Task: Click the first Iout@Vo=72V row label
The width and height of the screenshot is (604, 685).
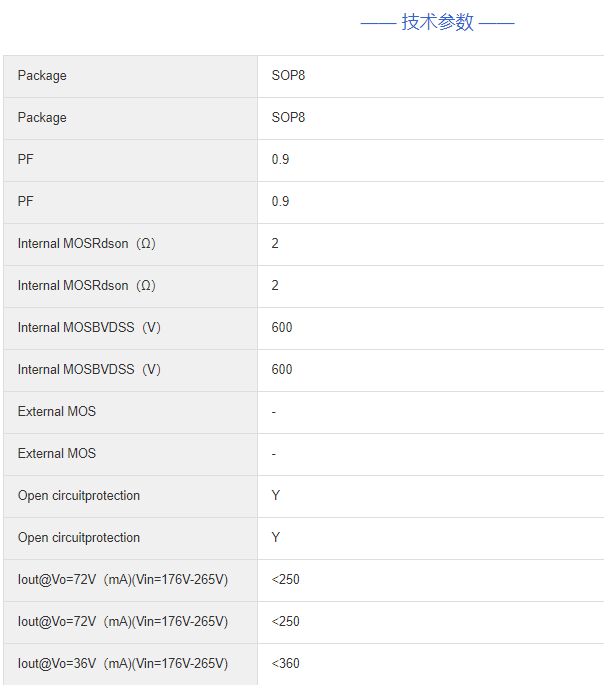Action: click(x=122, y=580)
